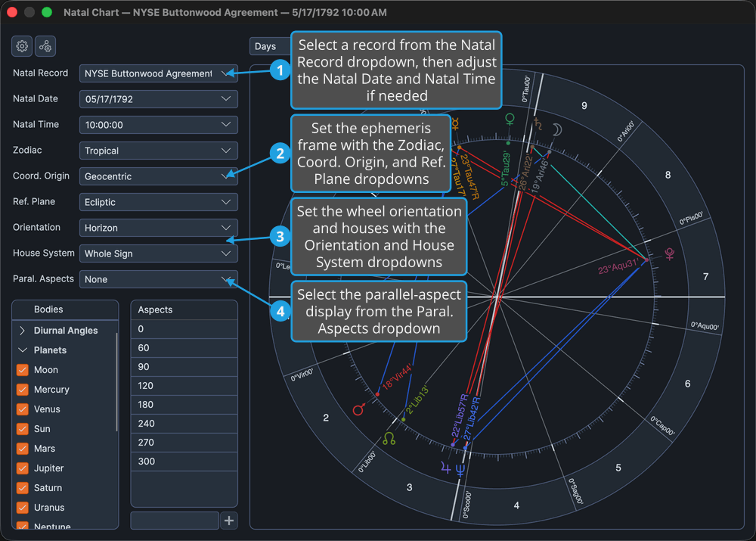Select the 60 aspect row
The width and height of the screenshot is (756, 541).
(184, 348)
